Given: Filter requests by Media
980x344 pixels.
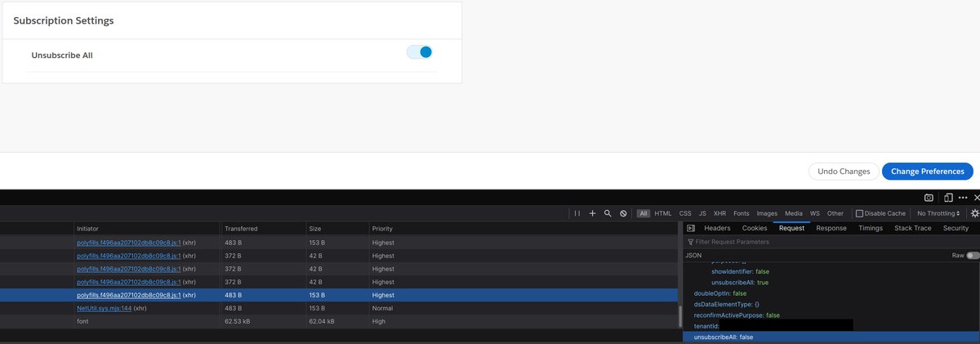Looking at the screenshot, I should [x=794, y=213].
